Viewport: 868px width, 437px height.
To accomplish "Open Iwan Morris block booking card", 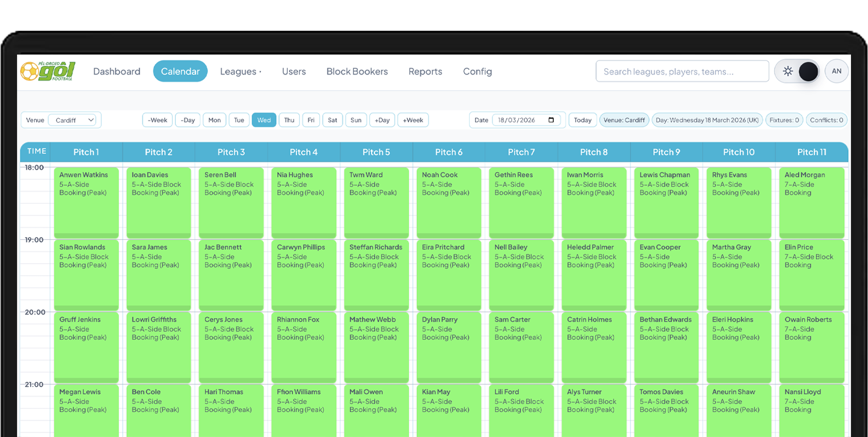I will point(594,202).
